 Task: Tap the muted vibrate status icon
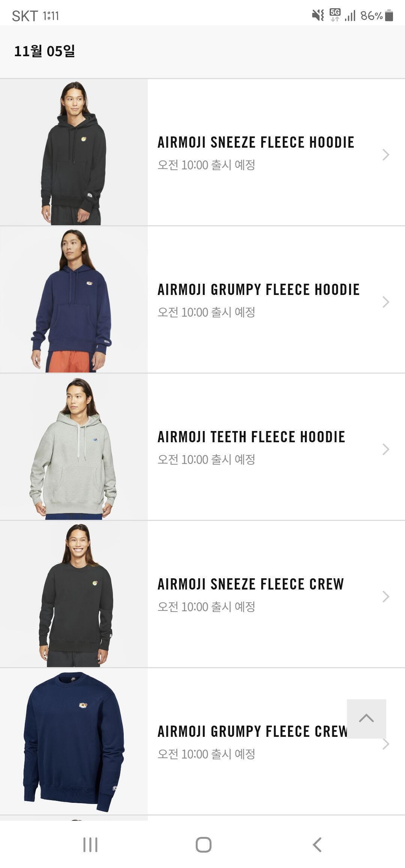click(318, 15)
